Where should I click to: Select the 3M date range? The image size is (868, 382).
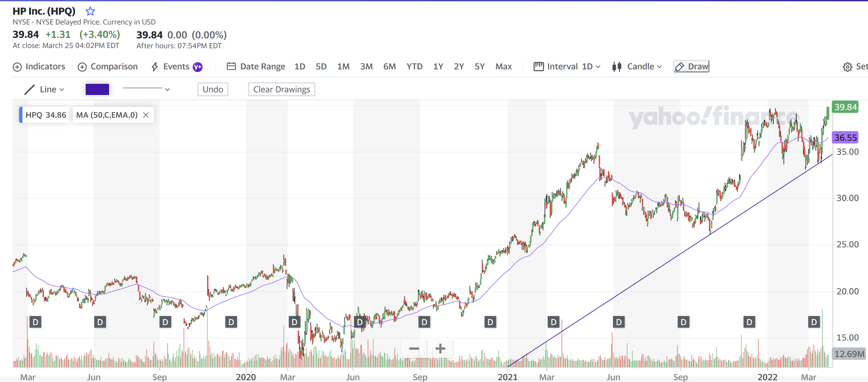pyautogui.click(x=366, y=67)
